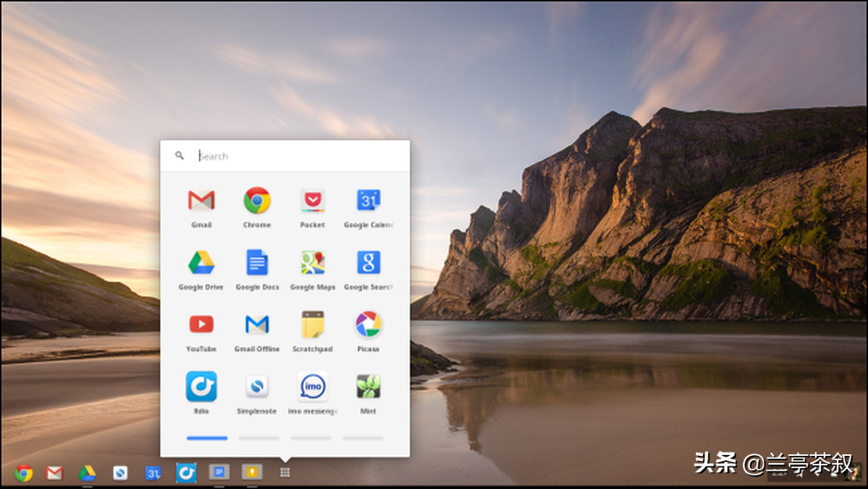The height and width of the screenshot is (489, 868).
Task: Open Google Drive from the bottom shelf
Action: coord(87,473)
